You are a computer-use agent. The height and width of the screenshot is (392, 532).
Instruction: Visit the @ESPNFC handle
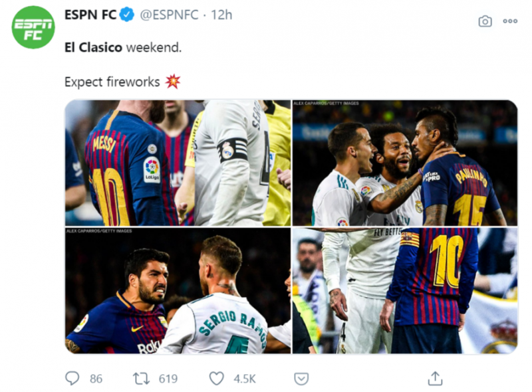(169, 15)
